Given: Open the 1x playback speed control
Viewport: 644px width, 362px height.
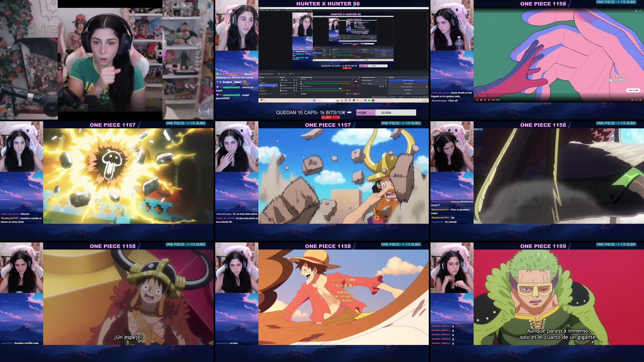Looking at the screenshot, I should (x=636, y=100).
